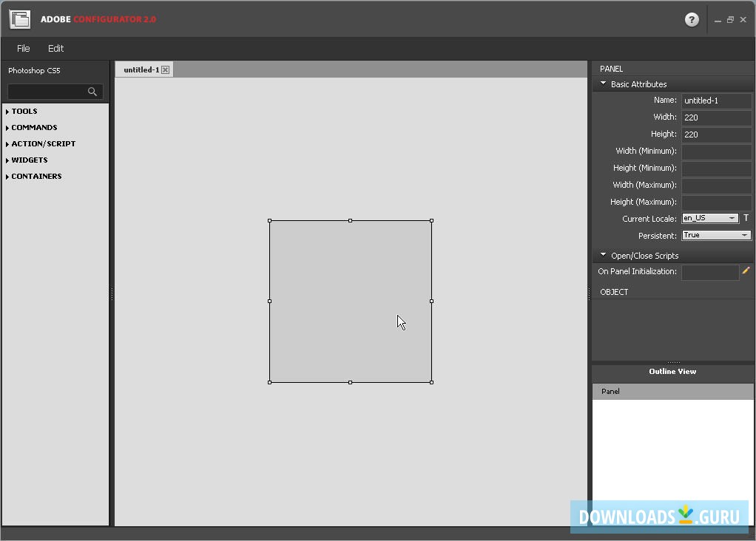Edit panel initialization script with pencil icon

pyautogui.click(x=746, y=270)
